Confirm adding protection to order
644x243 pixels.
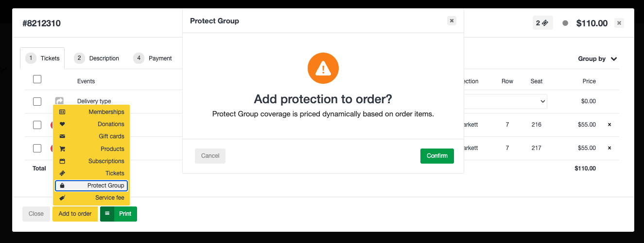pyautogui.click(x=437, y=156)
